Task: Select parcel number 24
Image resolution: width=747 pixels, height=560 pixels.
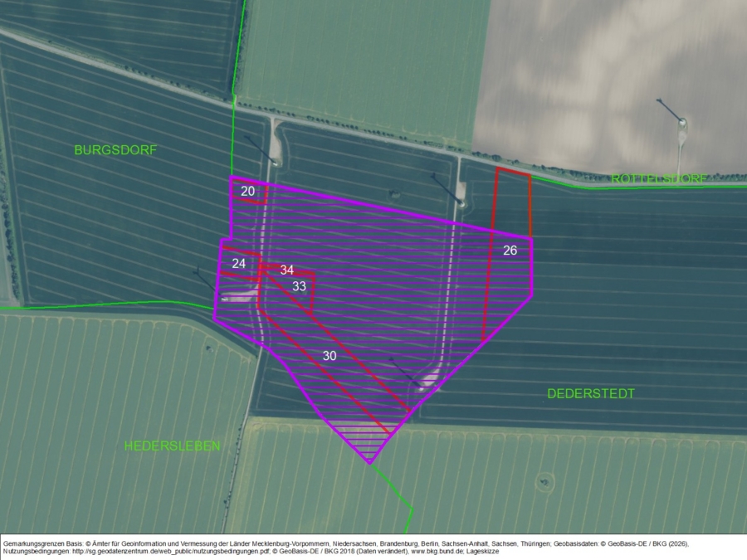Action: (239, 263)
